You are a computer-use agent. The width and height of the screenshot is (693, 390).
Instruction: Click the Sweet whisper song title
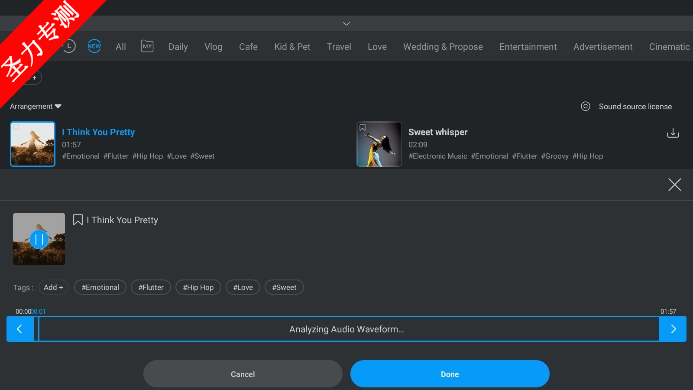(438, 132)
